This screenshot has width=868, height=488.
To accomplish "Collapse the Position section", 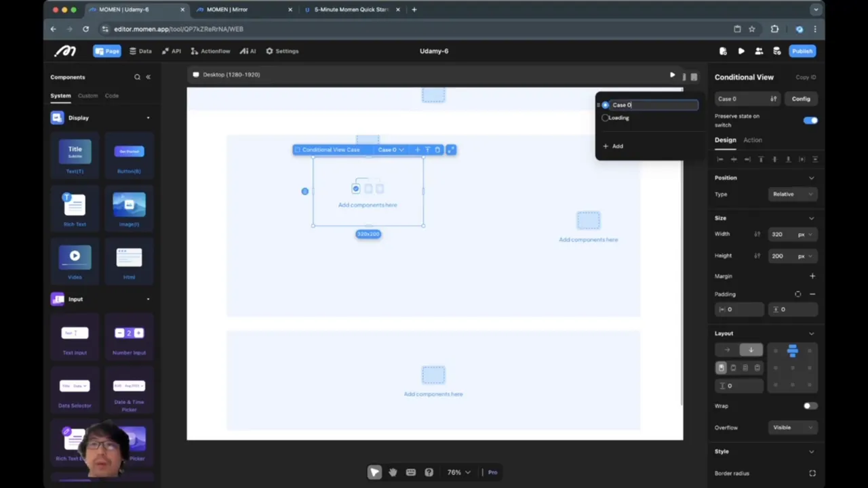I will point(812,178).
